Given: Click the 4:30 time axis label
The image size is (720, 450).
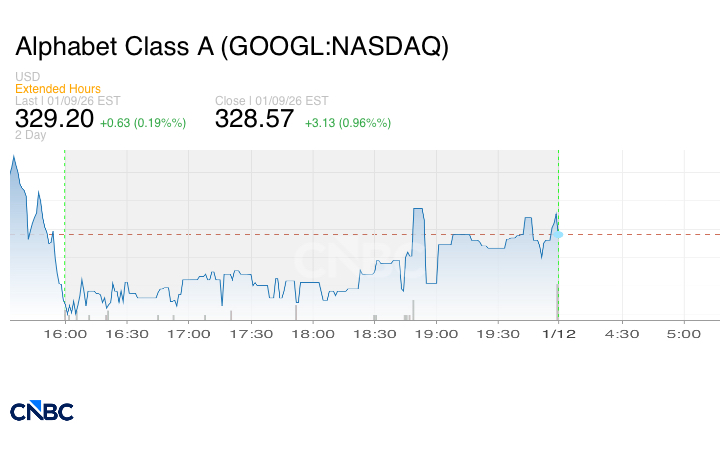Looking at the screenshot, I should pos(622,334).
